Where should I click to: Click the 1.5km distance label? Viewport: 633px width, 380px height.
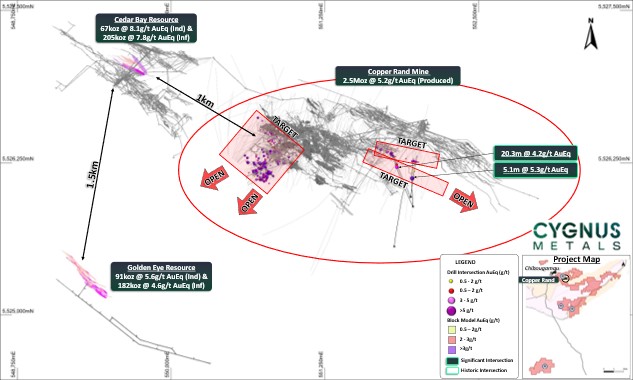[x=92, y=174]
